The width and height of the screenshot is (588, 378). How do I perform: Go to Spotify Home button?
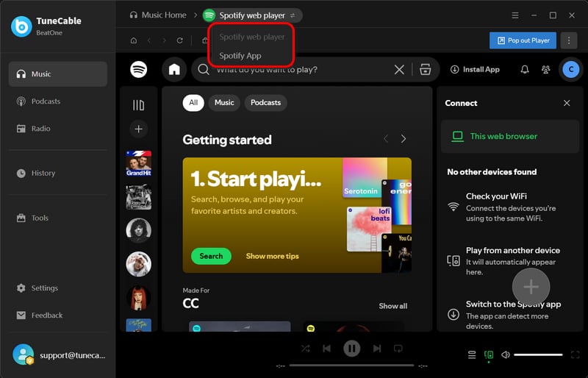(x=174, y=69)
